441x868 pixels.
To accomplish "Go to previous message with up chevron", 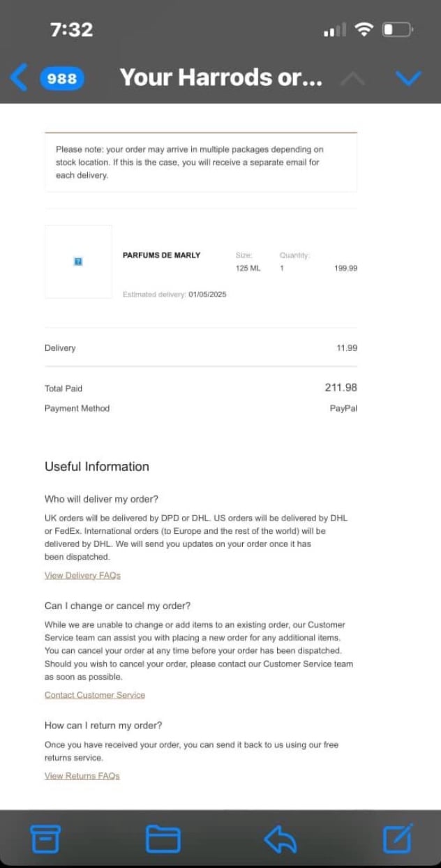I will click(x=352, y=78).
